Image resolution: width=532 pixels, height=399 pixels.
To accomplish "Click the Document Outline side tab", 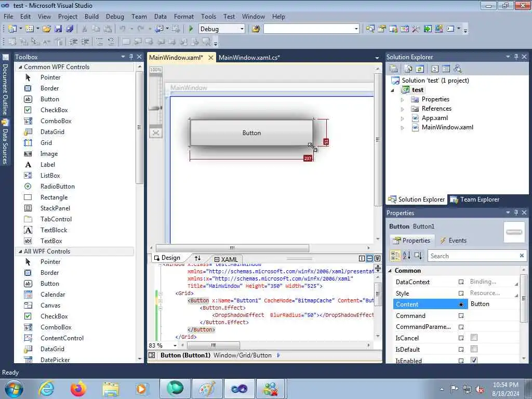I will click(5, 86).
